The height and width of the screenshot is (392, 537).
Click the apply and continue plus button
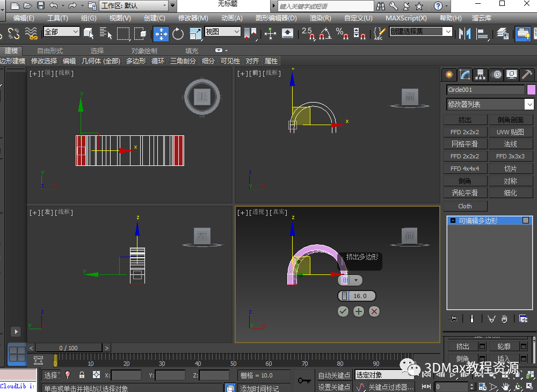click(359, 311)
